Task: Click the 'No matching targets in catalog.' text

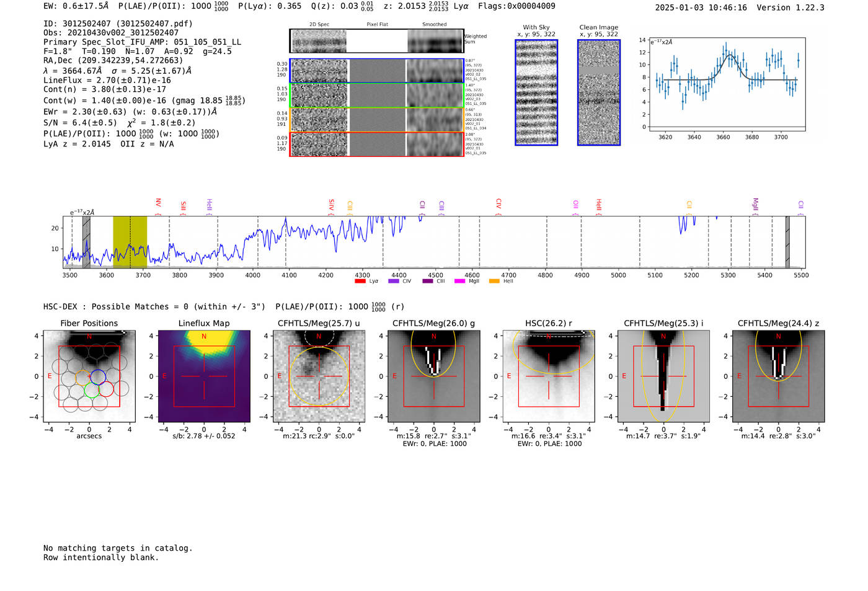Action: coord(118,548)
